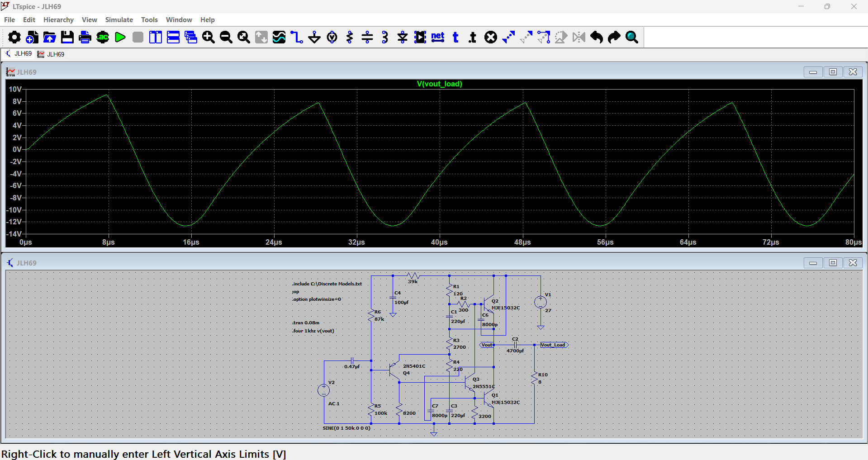Click the .include Discrete Models.txt directive
The image size is (868, 460).
tap(327, 284)
